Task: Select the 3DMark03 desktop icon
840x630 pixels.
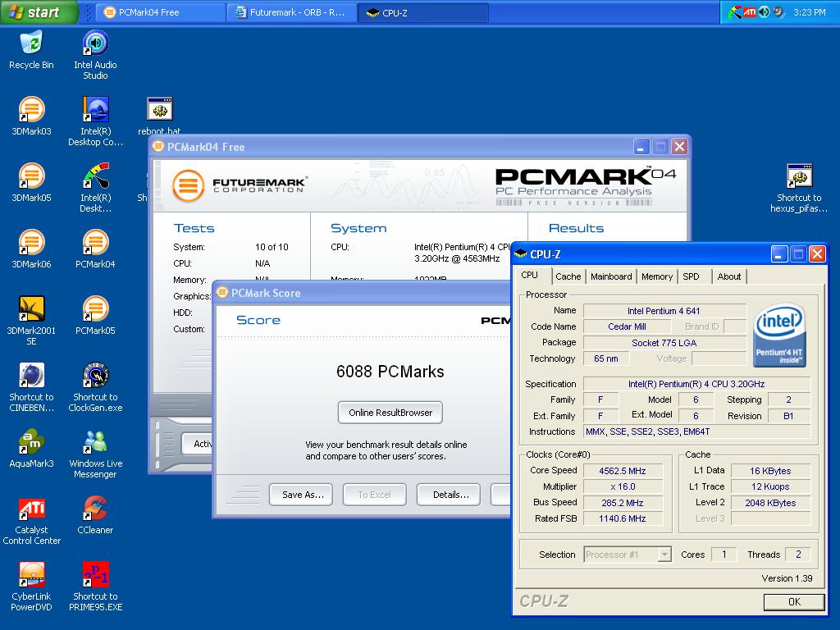Action: pos(32,116)
